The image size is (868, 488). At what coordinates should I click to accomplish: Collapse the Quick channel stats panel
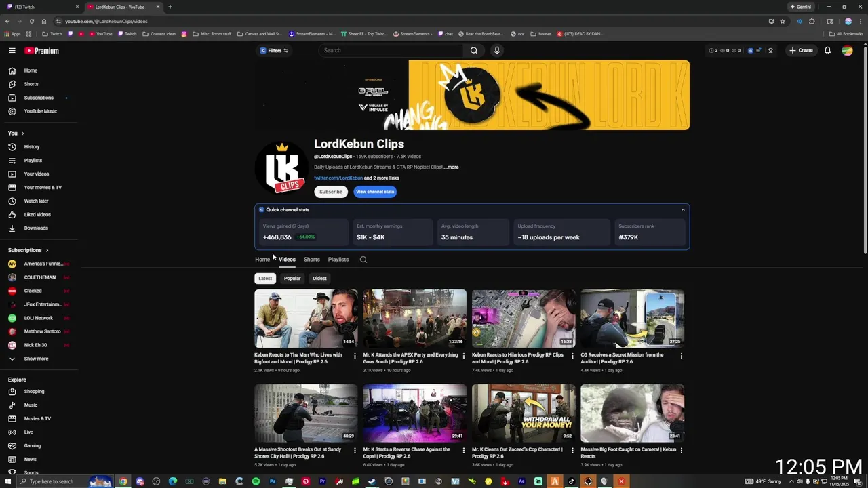(x=683, y=210)
